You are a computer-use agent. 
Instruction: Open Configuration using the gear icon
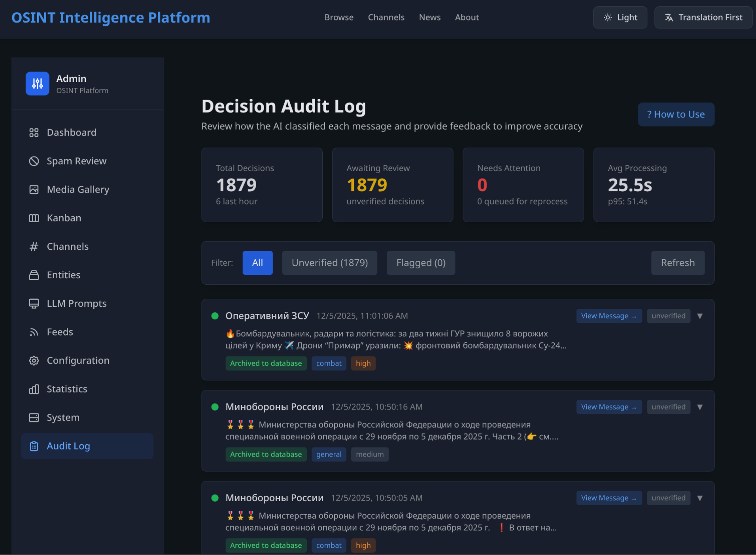click(x=34, y=361)
